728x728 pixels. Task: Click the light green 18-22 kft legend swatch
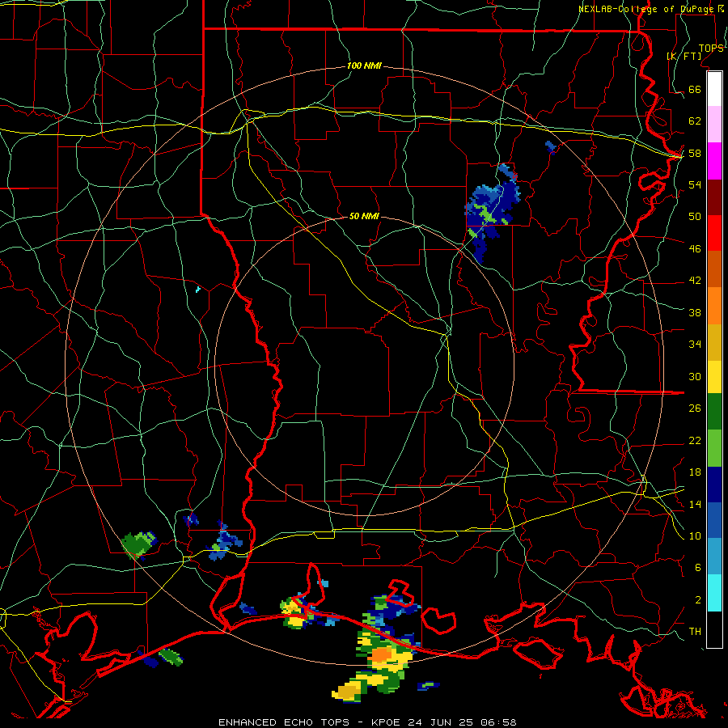point(714,448)
